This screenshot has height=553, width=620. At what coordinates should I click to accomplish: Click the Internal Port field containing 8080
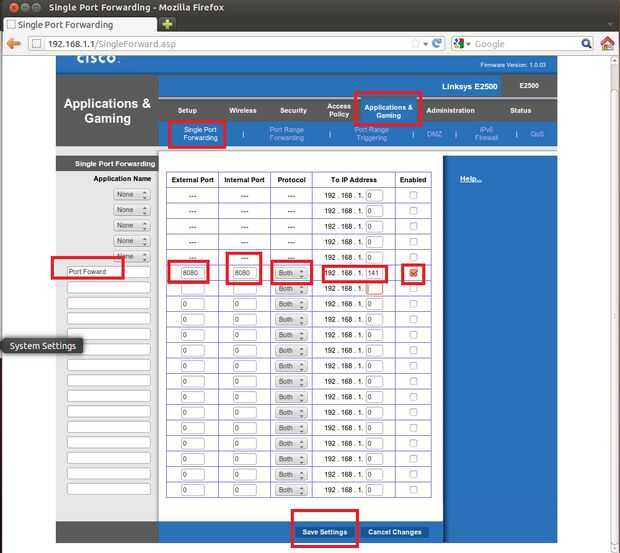(x=244, y=273)
